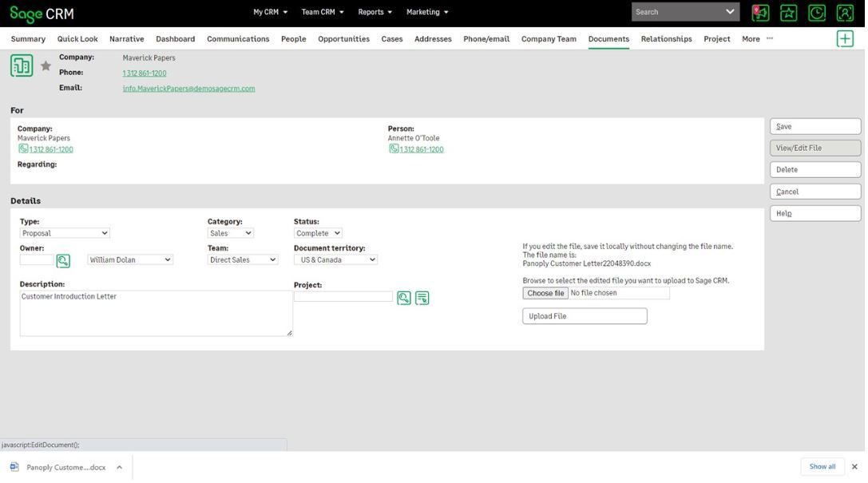Expand the Marketing menu
Image resolution: width=868 pixels, height=483 pixels.
[427, 12]
